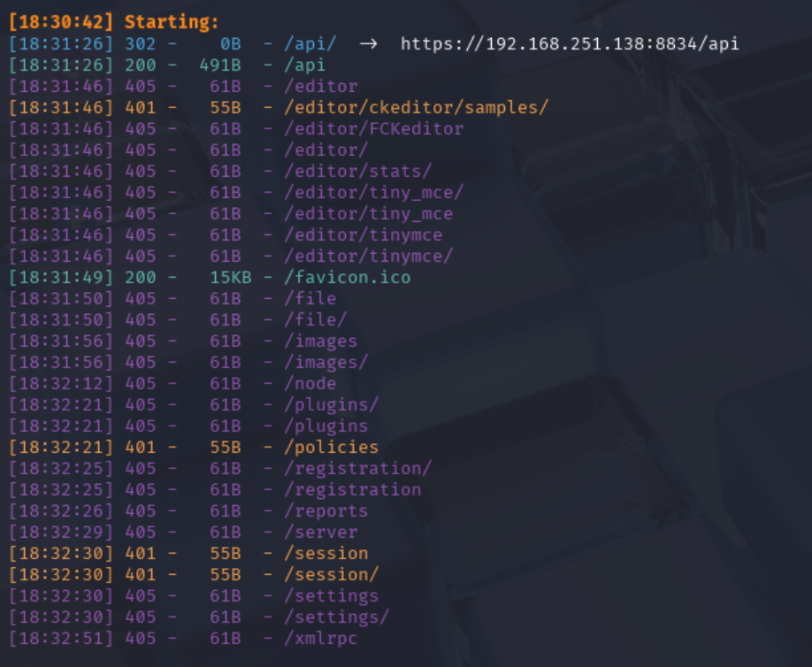The height and width of the screenshot is (667, 812).
Task: Click the 15KB size value
Action: click(x=231, y=278)
